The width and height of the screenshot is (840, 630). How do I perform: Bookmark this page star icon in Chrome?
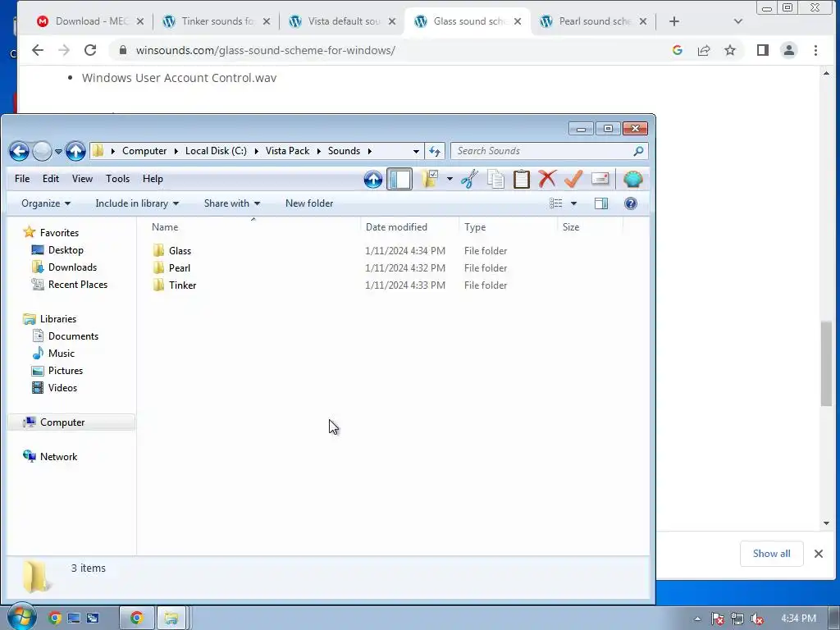tap(729, 50)
